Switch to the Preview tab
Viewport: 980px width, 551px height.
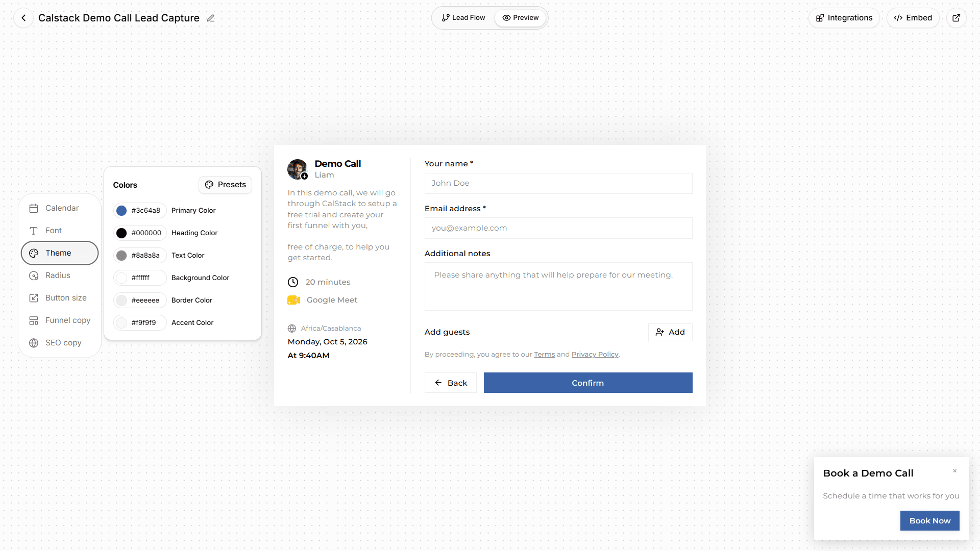point(520,18)
